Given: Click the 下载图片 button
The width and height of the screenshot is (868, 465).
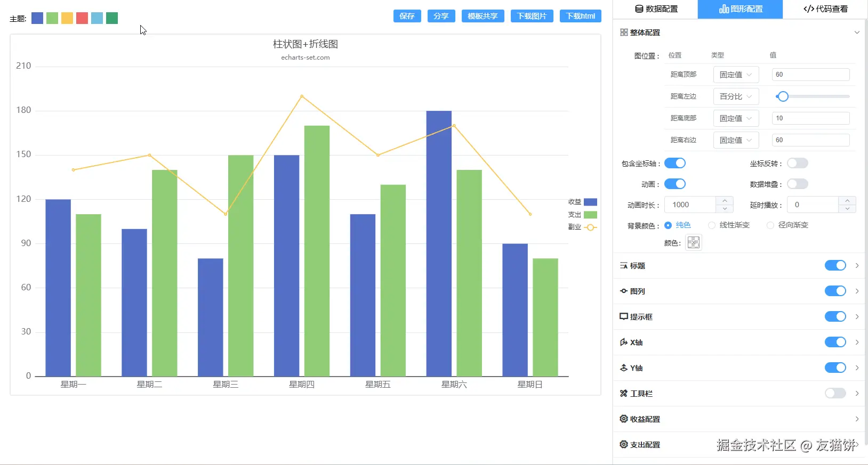Looking at the screenshot, I should click(x=532, y=16).
